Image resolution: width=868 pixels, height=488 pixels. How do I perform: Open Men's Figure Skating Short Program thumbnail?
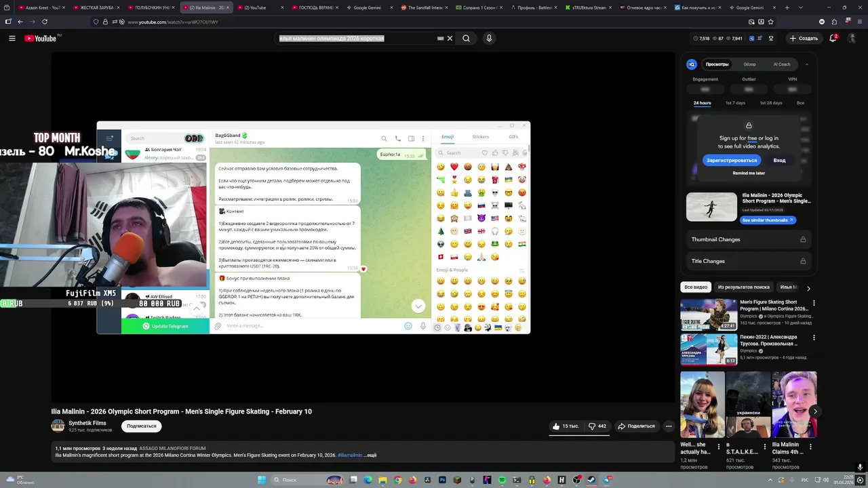709,314
